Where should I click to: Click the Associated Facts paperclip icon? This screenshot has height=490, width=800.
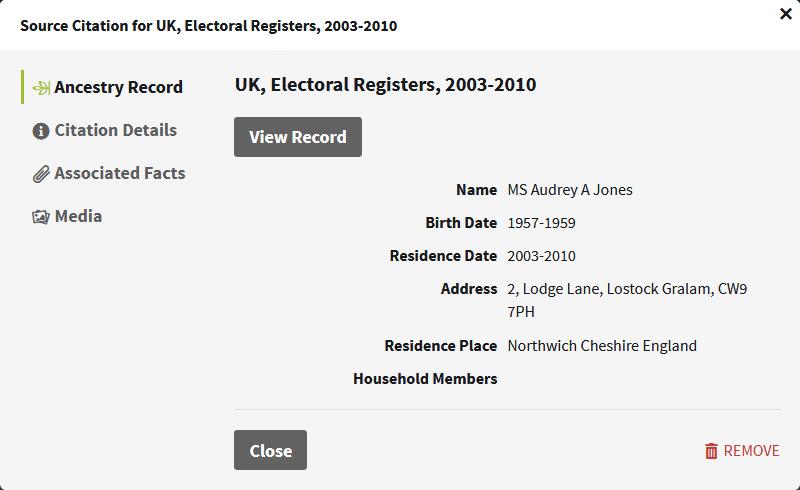(x=41, y=174)
